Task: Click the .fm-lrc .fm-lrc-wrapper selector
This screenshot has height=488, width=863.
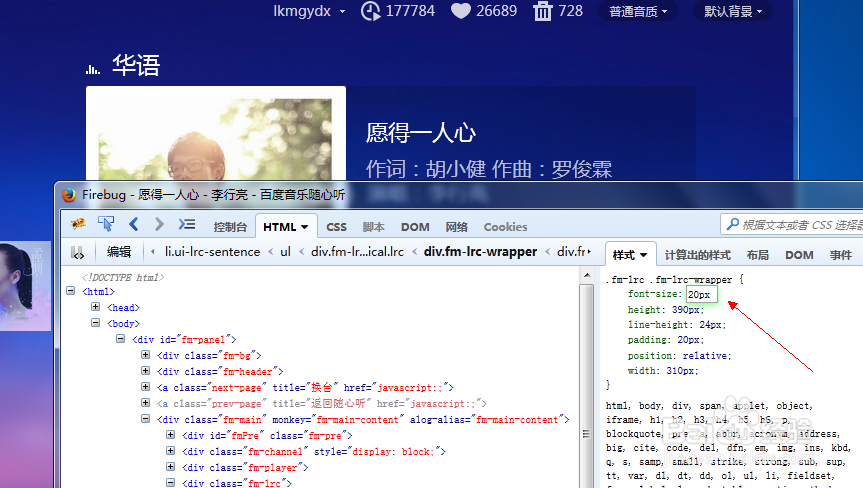Action: (669, 279)
